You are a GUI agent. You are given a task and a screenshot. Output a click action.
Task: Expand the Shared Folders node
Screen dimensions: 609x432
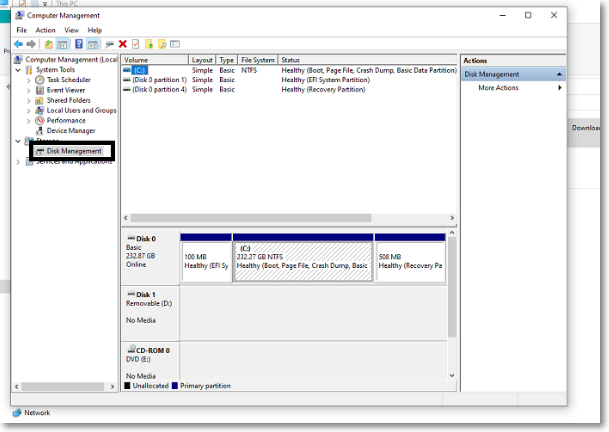click(28, 100)
